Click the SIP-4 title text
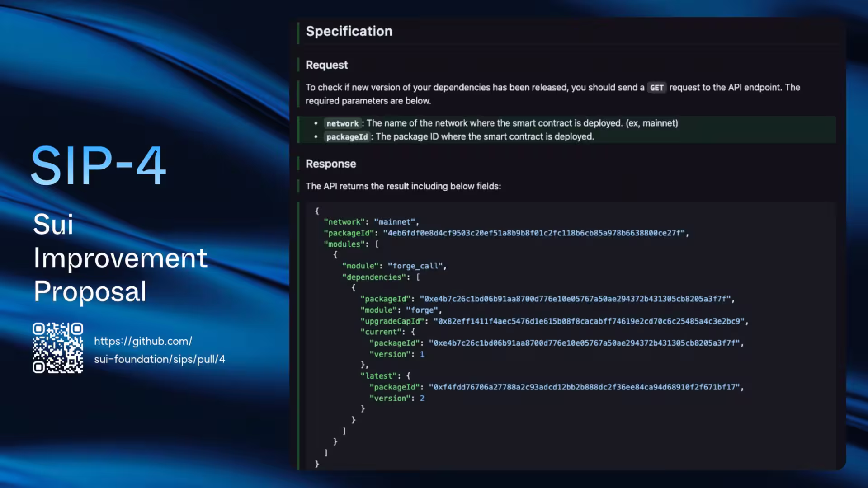The image size is (868, 488). pyautogui.click(x=99, y=166)
